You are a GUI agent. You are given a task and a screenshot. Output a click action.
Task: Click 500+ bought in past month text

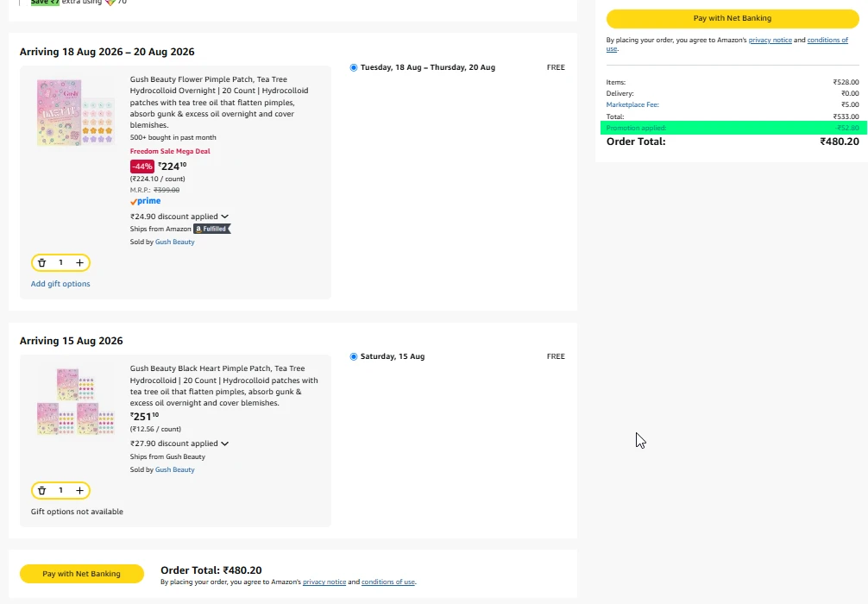click(173, 137)
